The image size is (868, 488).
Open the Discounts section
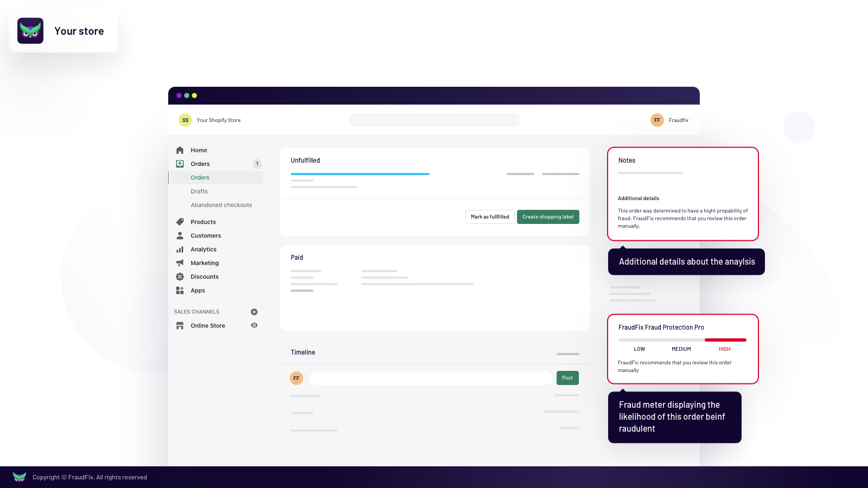205,277
